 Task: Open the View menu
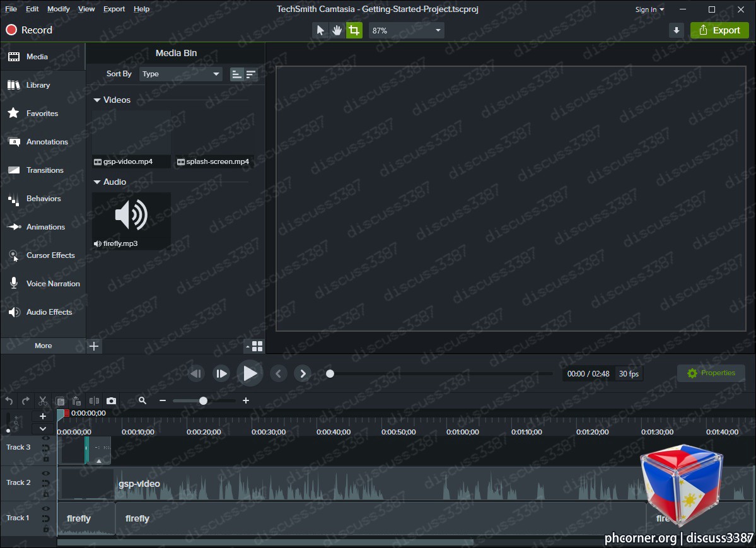[x=86, y=9]
